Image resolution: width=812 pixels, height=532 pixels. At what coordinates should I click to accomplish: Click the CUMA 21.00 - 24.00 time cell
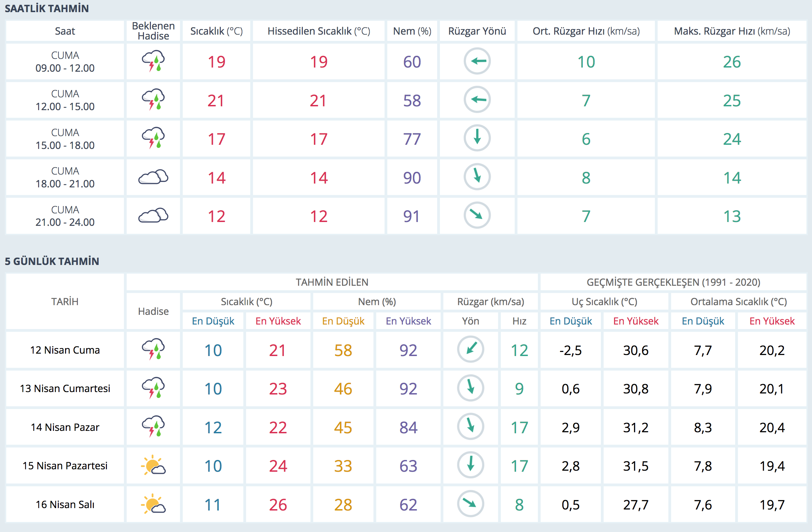tap(65, 216)
